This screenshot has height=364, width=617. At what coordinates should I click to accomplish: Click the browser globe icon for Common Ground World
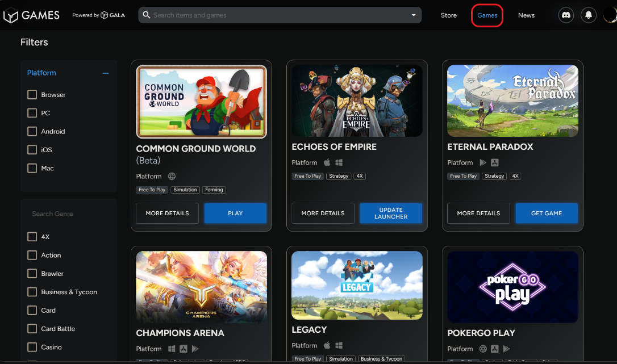[x=172, y=176]
